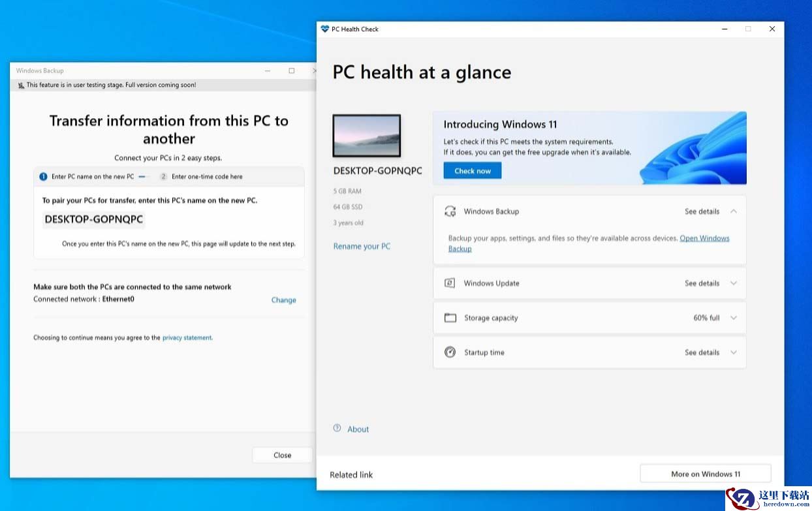Click See details on Windows Update row

702,283
